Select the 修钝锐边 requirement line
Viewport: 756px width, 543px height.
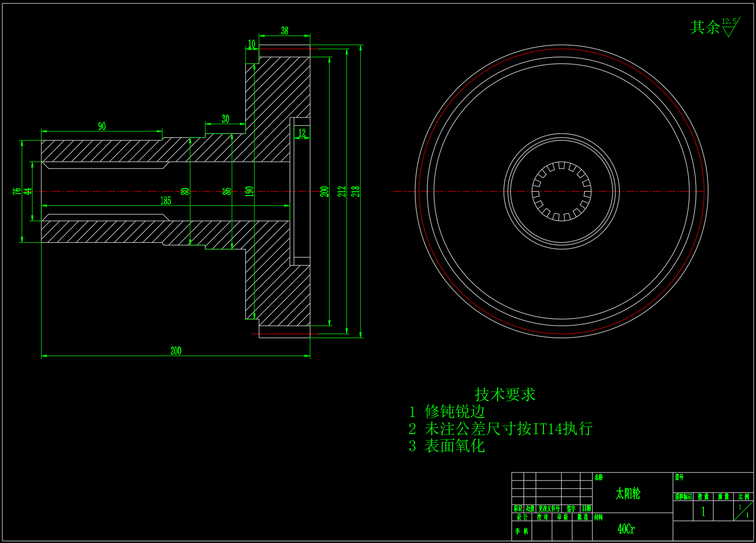point(447,411)
